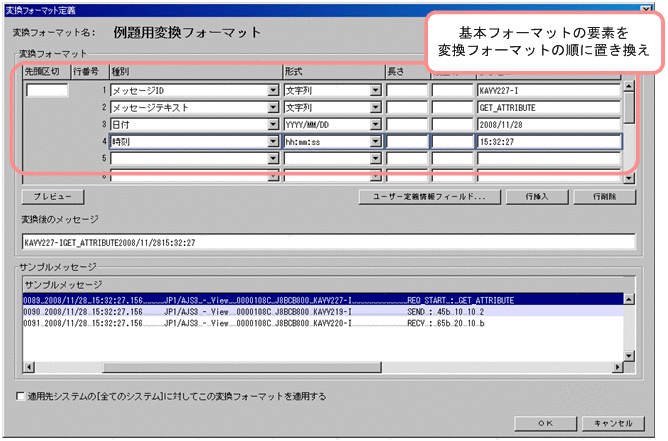The height and width of the screenshot is (441, 668).
Task: Click the プレビュー button
Action: tap(50, 196)
